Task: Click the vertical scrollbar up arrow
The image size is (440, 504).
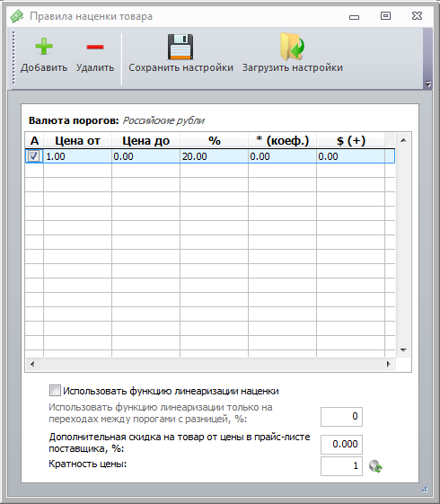Action: coord(403,140)
